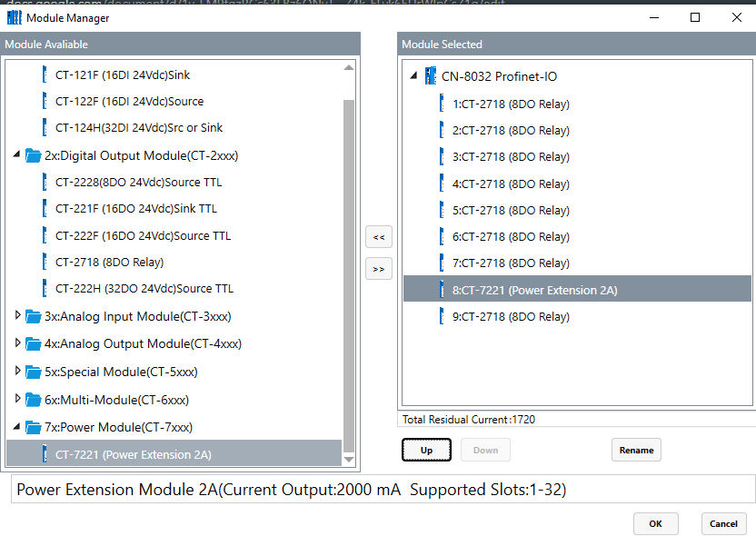The image size is (756, 536).
Task: Collapse the 2x Digital Output Module group
Action: click(x=17, y=154)
